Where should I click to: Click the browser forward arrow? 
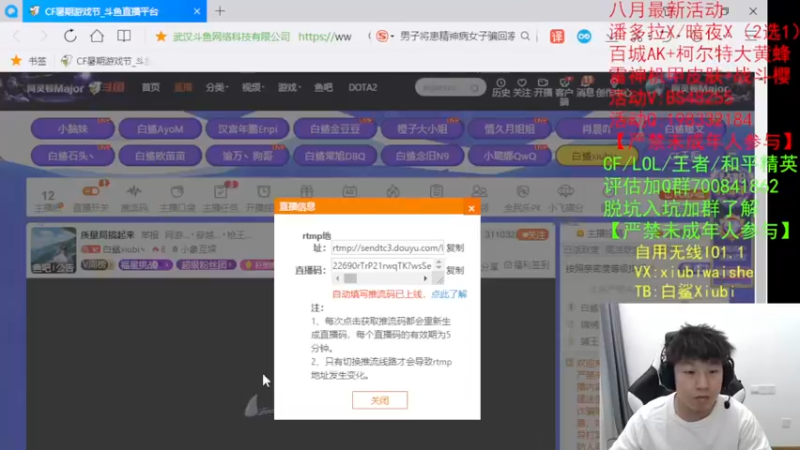click(x=44, y=36)
